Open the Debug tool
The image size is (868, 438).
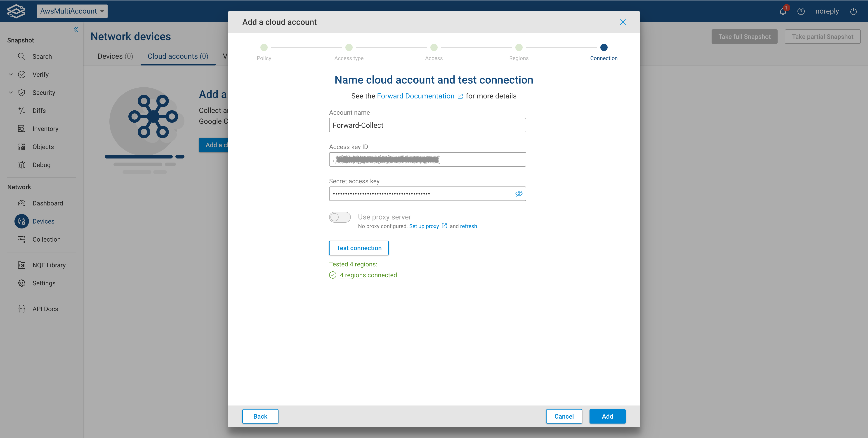click(21, 165)
